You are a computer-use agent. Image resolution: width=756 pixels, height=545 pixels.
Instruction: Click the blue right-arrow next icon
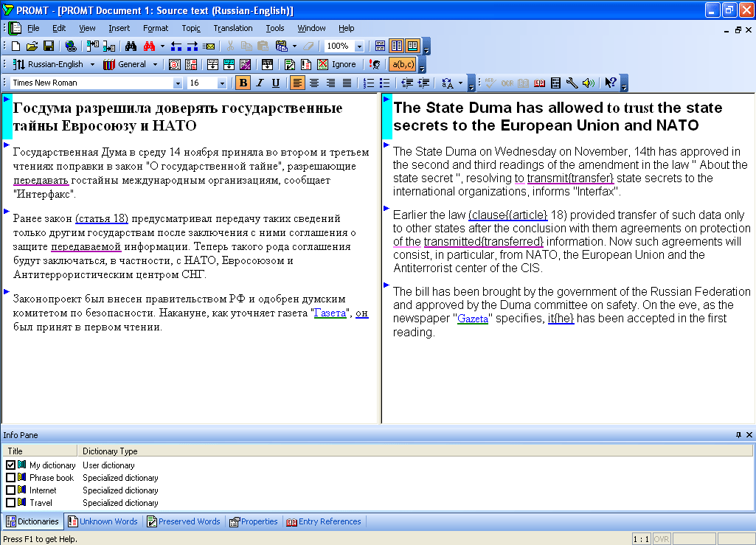pos(193,46)
